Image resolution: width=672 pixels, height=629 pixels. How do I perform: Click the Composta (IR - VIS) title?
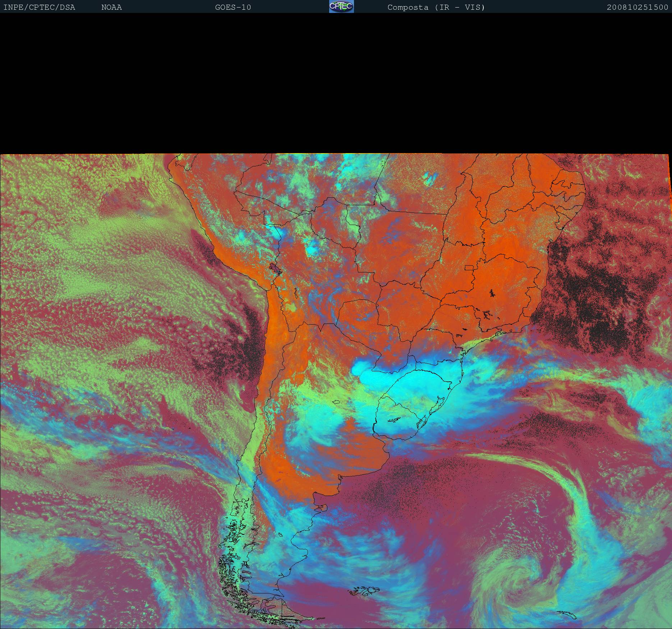pos(436,7)
